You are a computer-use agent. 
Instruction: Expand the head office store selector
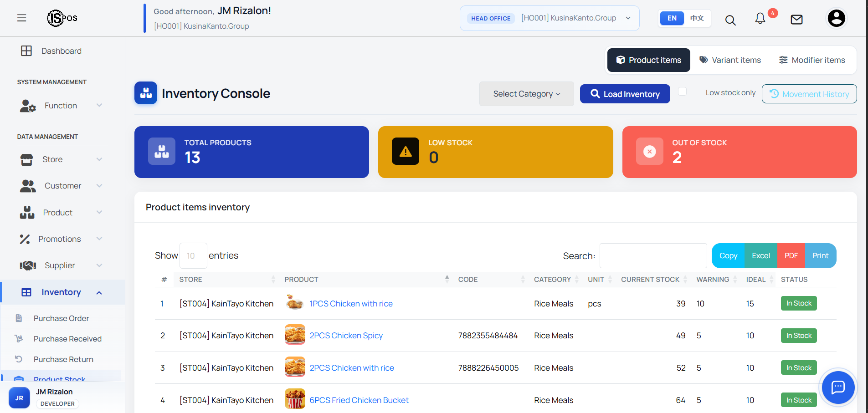tap(550, 18)
